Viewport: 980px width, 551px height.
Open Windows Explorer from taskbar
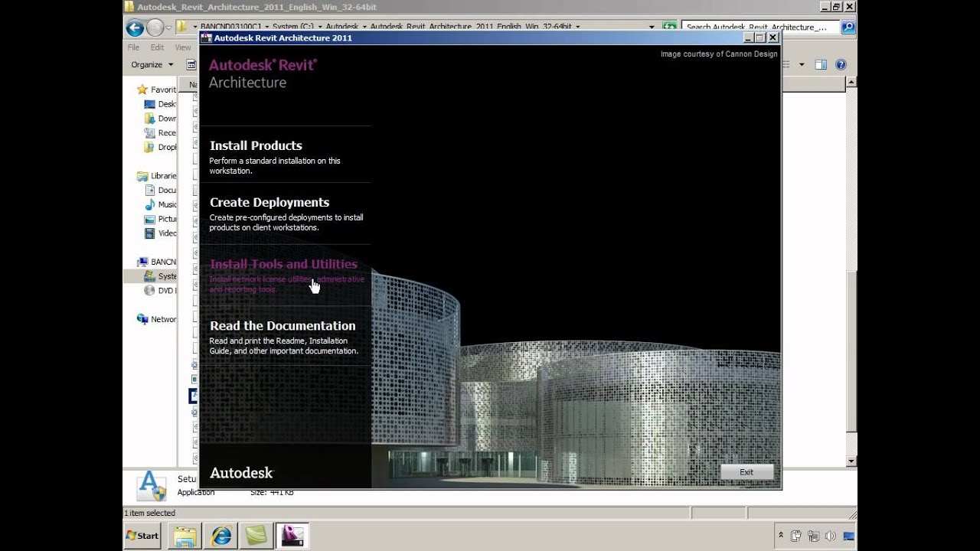click(185, 536)
